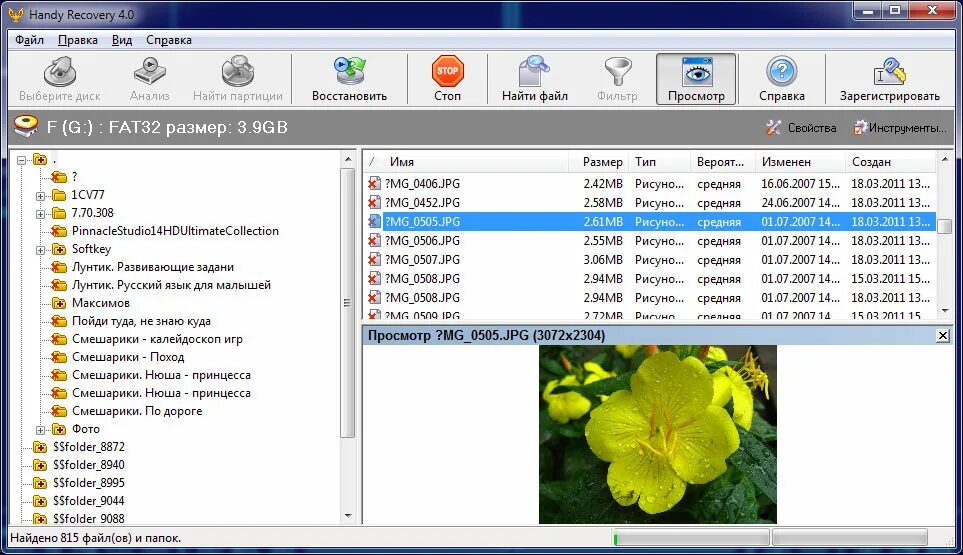Click the file list down scroll arrow
This screenshot has width=963, height=555.
945,311
